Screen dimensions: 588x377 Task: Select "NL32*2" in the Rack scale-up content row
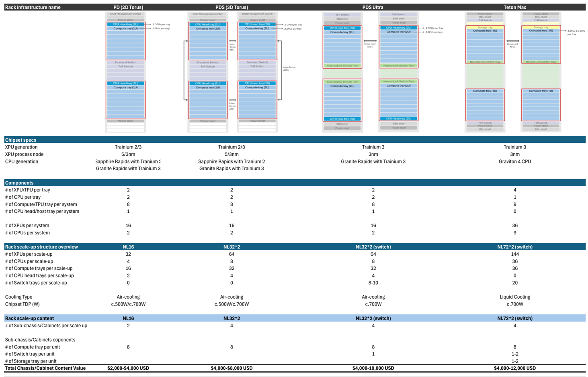tap(232, 318)
